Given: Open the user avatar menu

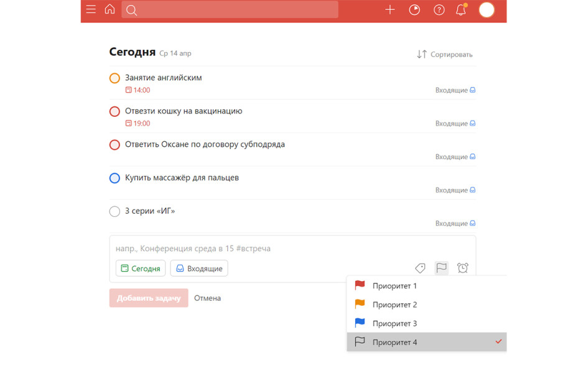Looking at the screenshot, I should pos(487,10).
